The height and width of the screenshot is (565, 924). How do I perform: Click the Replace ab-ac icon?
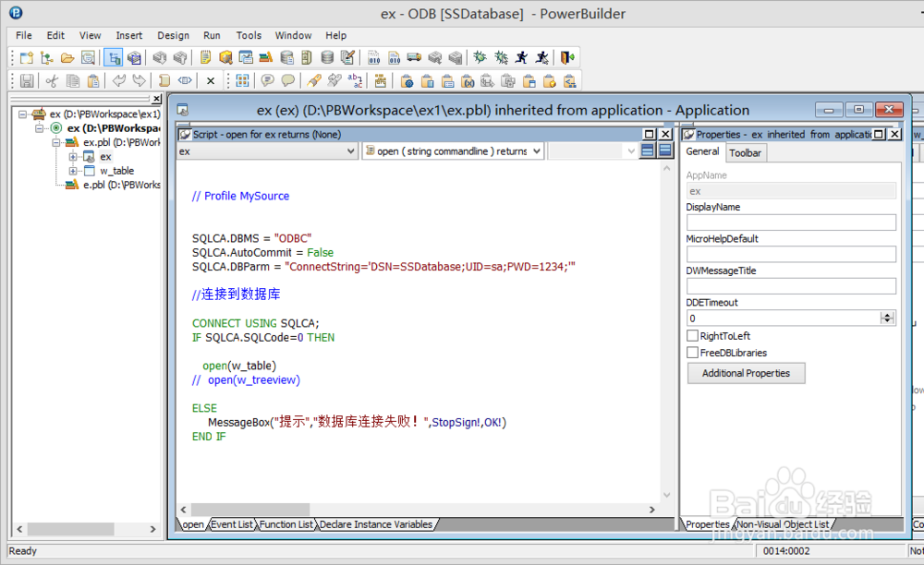click(x=355, y=80)
